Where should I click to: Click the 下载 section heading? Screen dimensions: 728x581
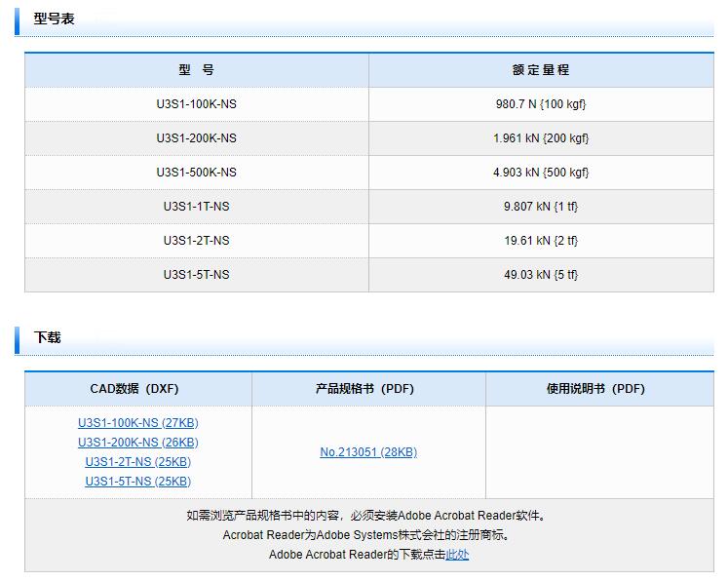pyautogui.click(x=48, y=337)
